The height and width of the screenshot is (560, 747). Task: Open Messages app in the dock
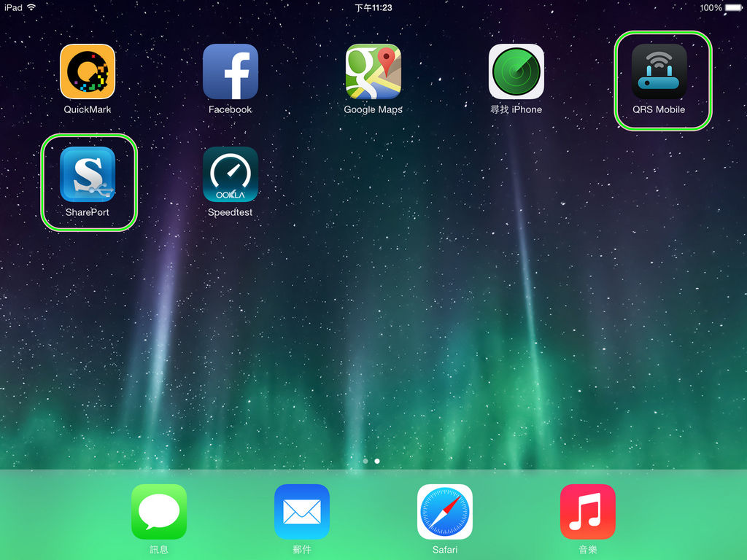pyautogui.click(x=159, y=512)
